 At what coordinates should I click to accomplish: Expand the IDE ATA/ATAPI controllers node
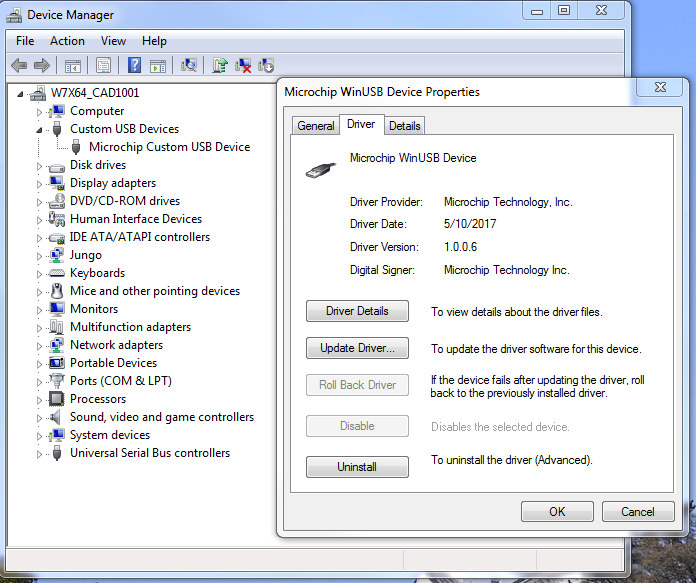click(x=40, y=238)
